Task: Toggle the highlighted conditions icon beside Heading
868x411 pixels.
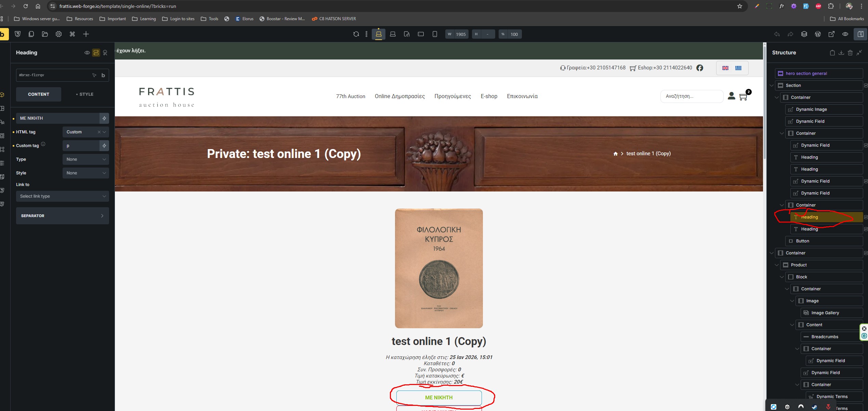Action: 96,53
